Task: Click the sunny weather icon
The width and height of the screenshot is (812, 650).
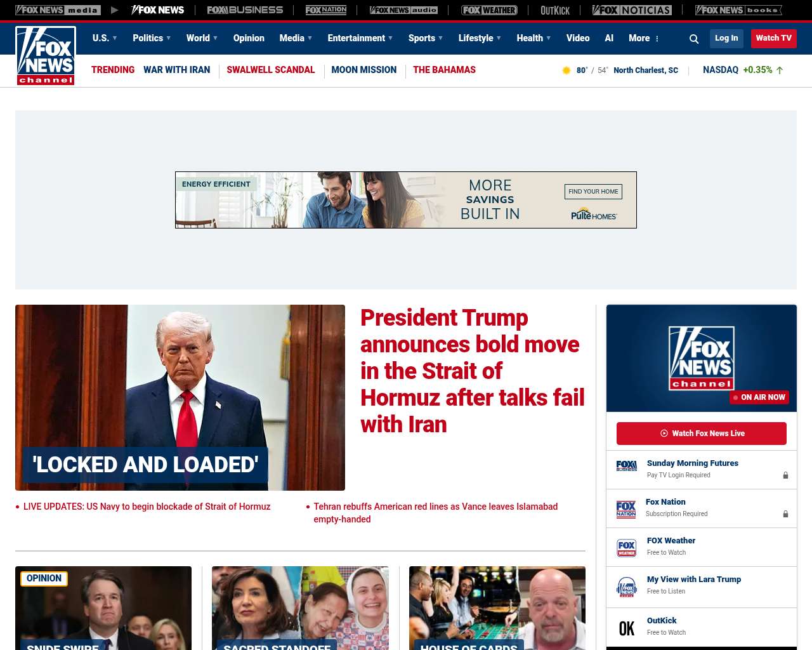Action: coord(566,70)
